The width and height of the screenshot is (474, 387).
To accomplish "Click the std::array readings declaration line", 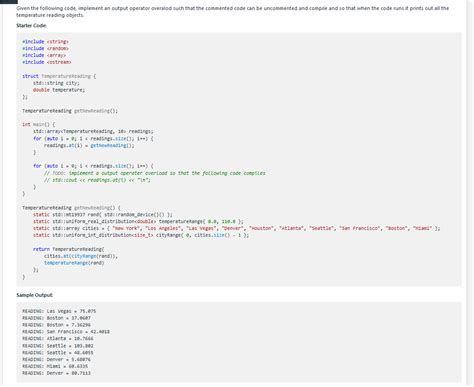I will (x=93, y=131).
